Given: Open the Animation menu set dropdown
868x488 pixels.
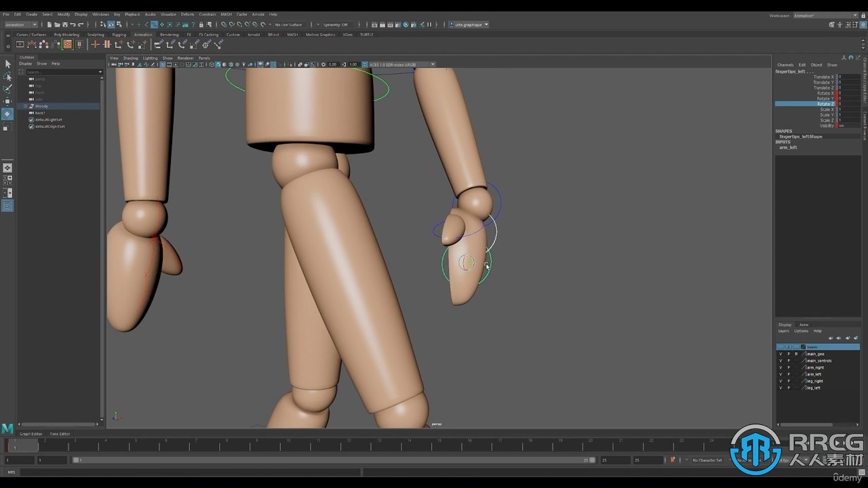Looking at the screenshot, I should tap(21, 24).
